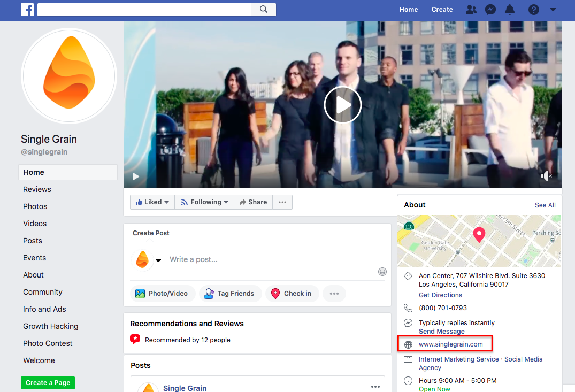Screen dimensions: 575x392
Task: Open the Reviews tab in sidebar
Action: coord(37,189)
